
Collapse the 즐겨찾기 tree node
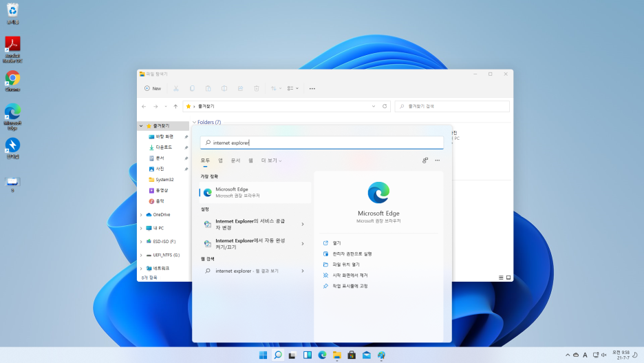point(141,126)
